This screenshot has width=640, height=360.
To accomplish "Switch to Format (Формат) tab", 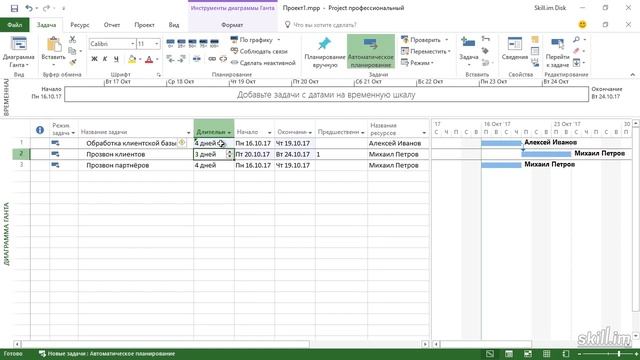I will (232, 25).
